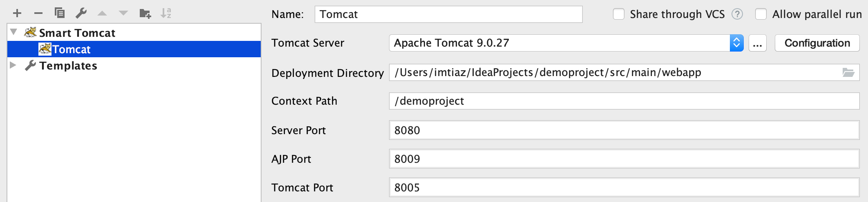Open help icon next to Share through VCS
Screen dimensions: 868x202
737,14
